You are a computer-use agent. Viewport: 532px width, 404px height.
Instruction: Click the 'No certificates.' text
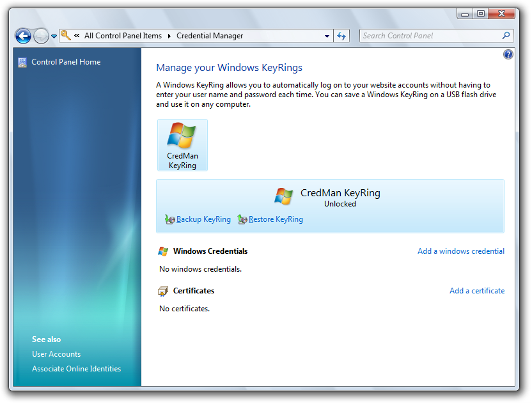coord(185,309)
